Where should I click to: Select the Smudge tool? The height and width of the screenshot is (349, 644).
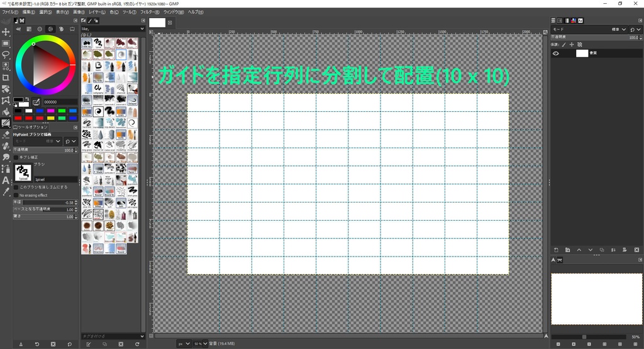6,157
